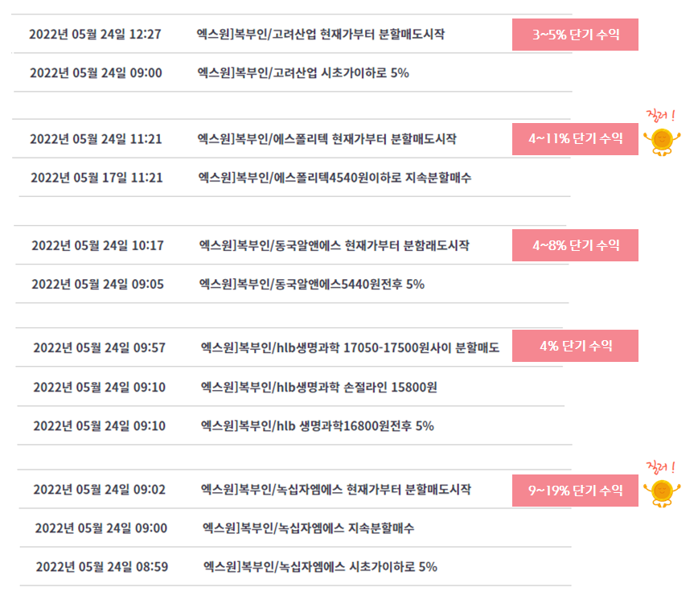Click the 9~19% 단기 수익 badge

point(575,491)
